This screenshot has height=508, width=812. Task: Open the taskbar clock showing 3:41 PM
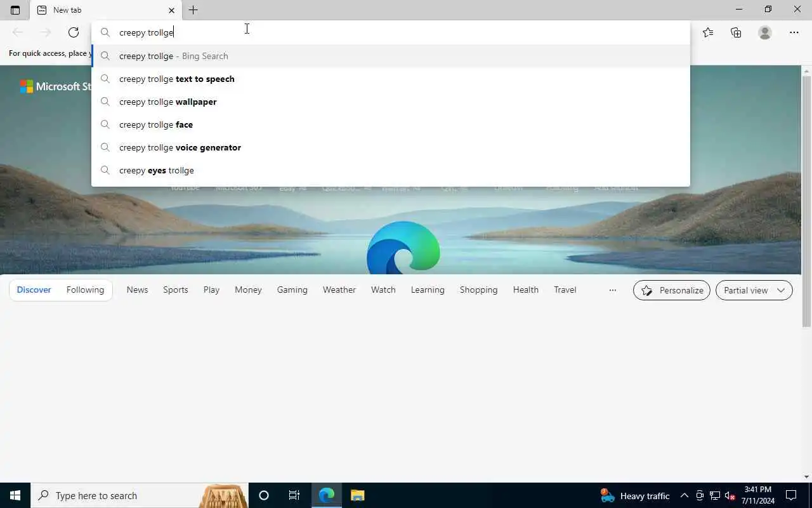[x=757, y=495]
